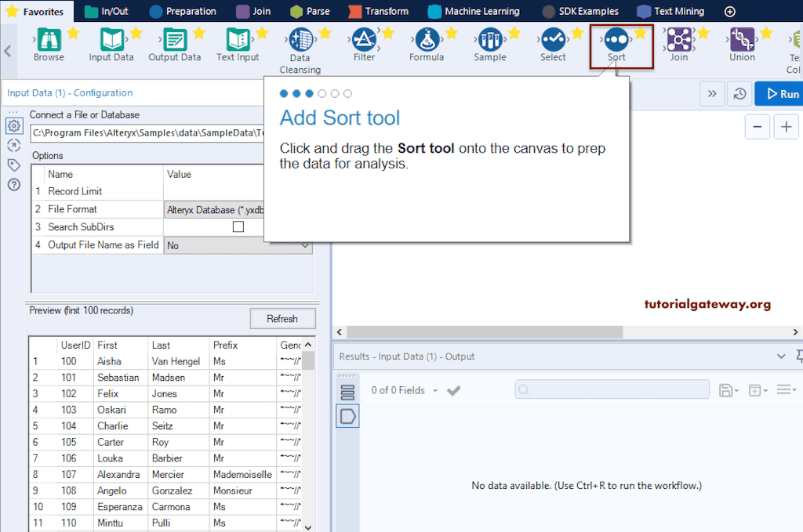This screenshot has width=803, height=532.
Task: Expand the toolbar overflow chevron
Action: point(712,93)
